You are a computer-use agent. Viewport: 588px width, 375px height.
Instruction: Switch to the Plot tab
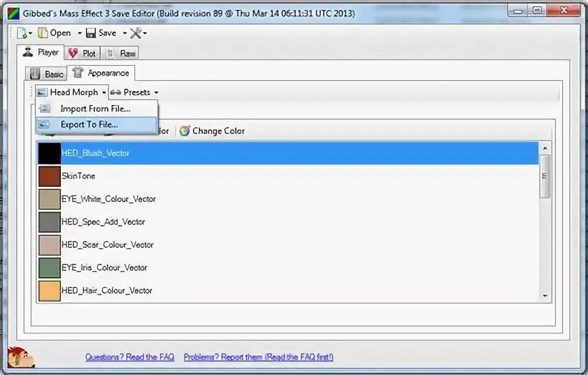(x=82, y=53)
